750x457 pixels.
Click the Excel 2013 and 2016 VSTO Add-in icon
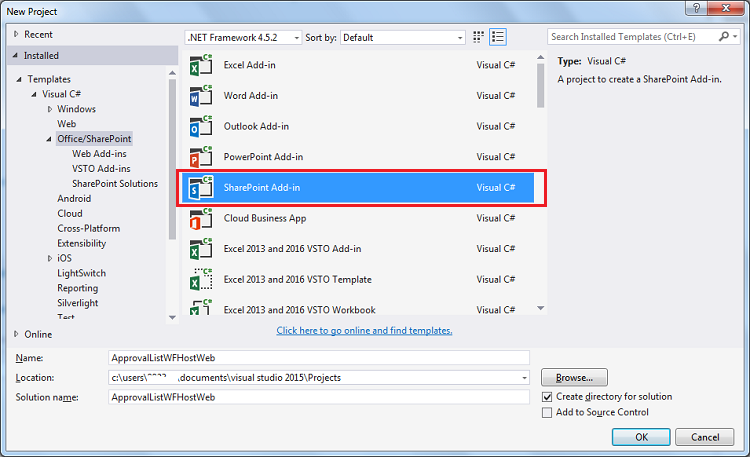point(200,248)
